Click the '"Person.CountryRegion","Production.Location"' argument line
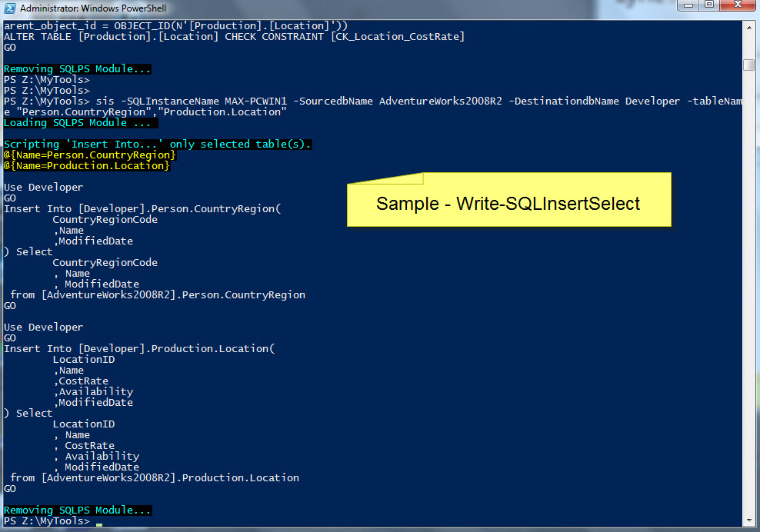 (145, 112)
